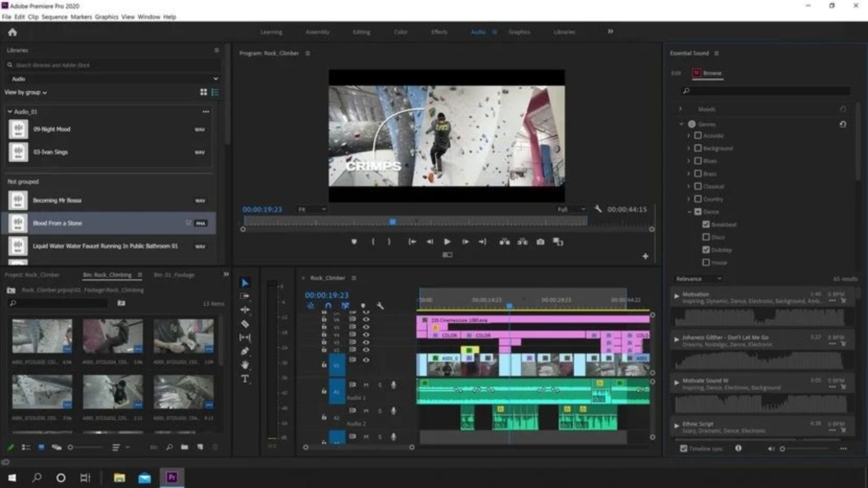
Task: Choose the Track Select Forward tool
Action: point(245,295)
